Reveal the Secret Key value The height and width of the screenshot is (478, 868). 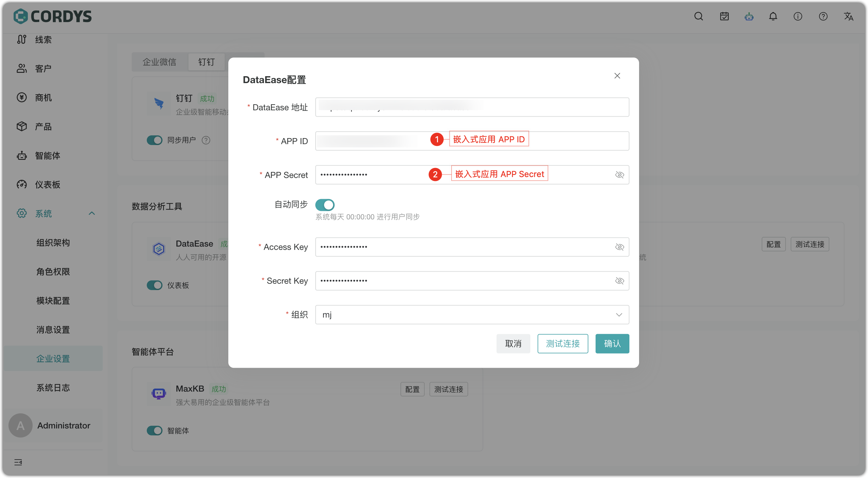619,281
